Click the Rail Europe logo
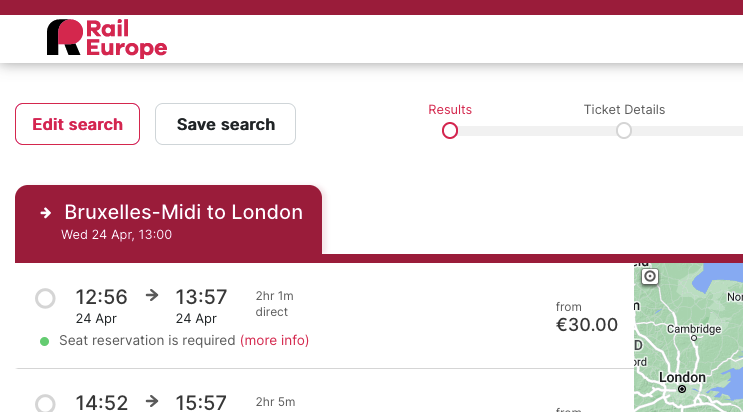Image resolution: width=743 pixels, height=412 pixels. coord(107,38)
